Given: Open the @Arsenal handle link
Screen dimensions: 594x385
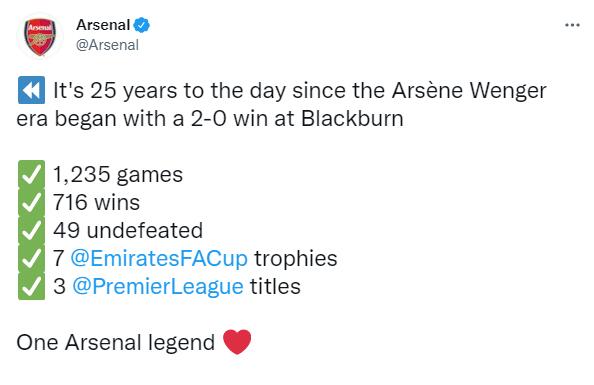Looking at the screenshot, I should coord(107,45).
